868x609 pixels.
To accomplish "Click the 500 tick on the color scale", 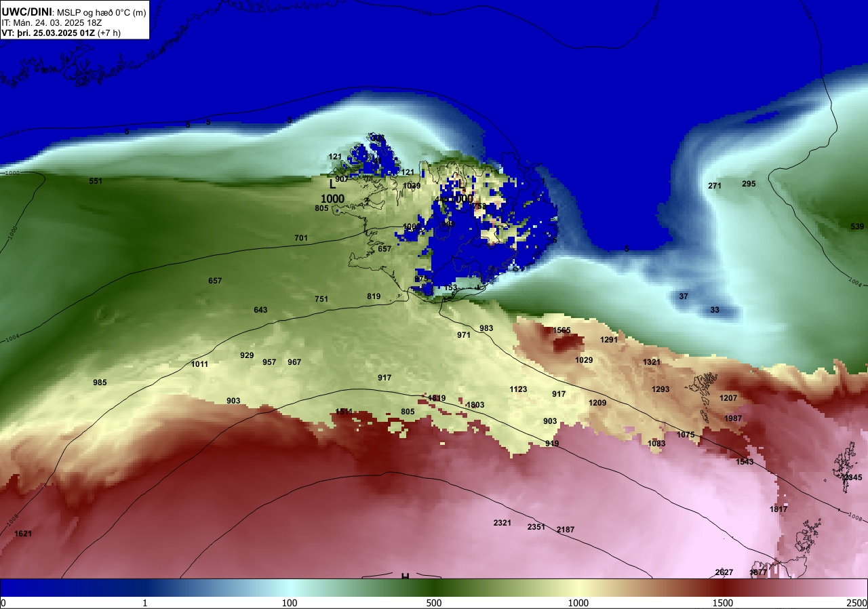I will 434,603.
